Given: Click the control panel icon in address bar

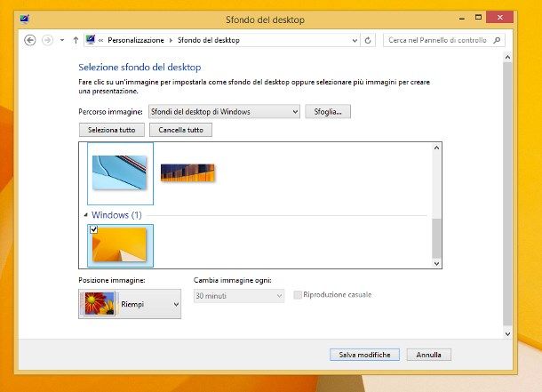Looking at the screenshot, I should click(91, 40).
